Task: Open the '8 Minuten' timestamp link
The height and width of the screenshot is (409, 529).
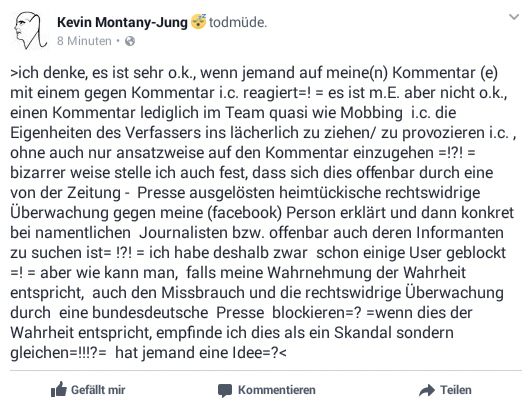Action: point(84,41)
